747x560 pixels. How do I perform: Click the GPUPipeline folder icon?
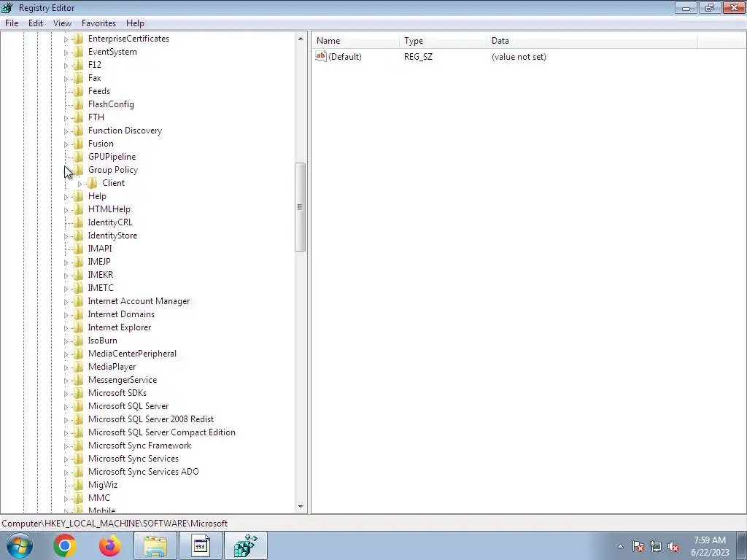coord(79,157)
